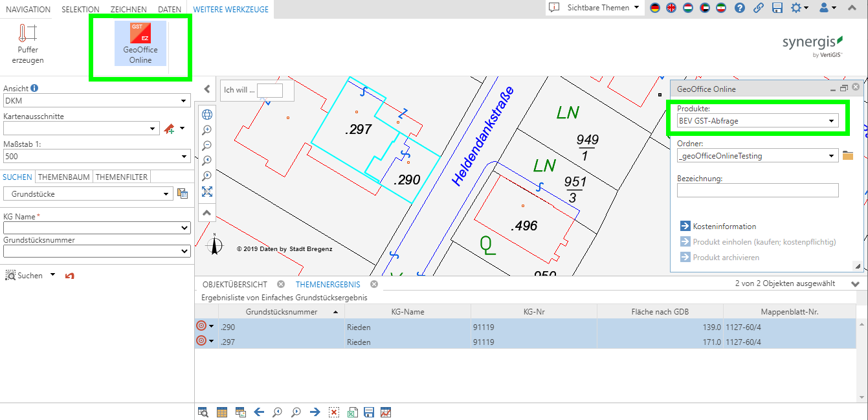868x420 pixels.
Task: Select the Puffer erzeugen tool
Action: coord(27,43)
